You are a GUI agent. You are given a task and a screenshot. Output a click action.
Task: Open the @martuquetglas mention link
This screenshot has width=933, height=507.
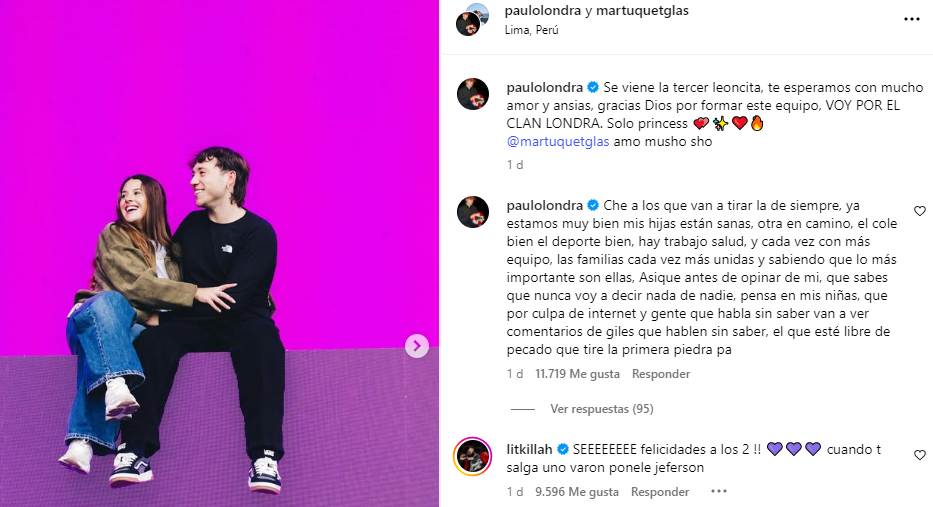tap(558, 142)
